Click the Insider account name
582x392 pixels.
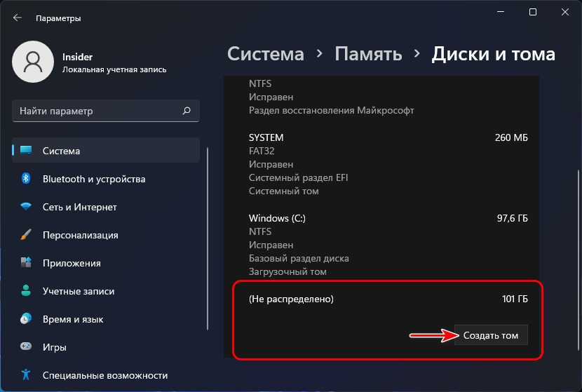click(77, 57)
